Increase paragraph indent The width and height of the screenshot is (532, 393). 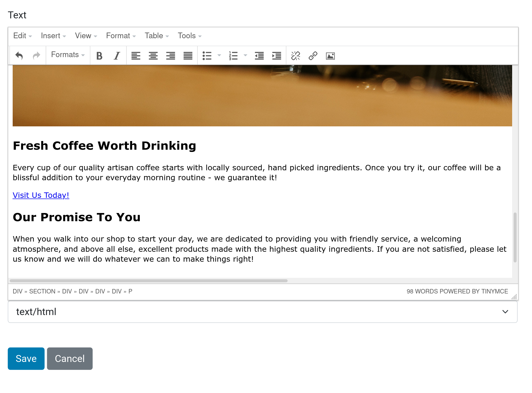click(x=277, y=56)
